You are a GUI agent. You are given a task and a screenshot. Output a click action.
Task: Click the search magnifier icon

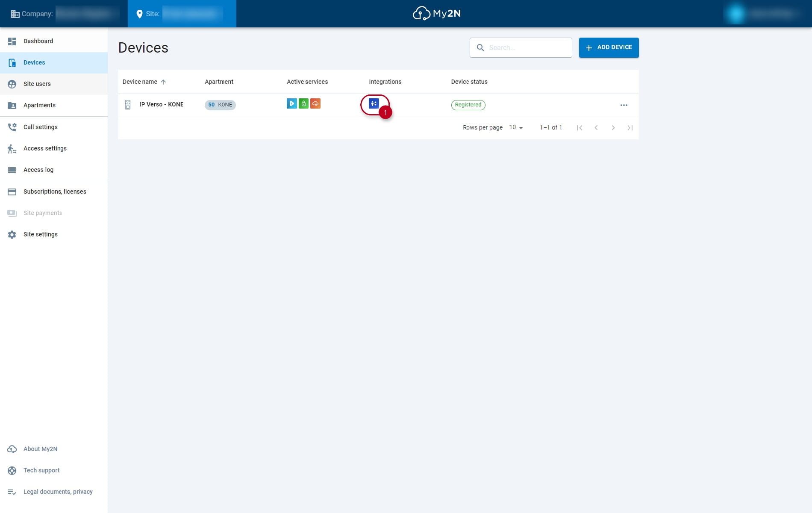click(480, 47)
